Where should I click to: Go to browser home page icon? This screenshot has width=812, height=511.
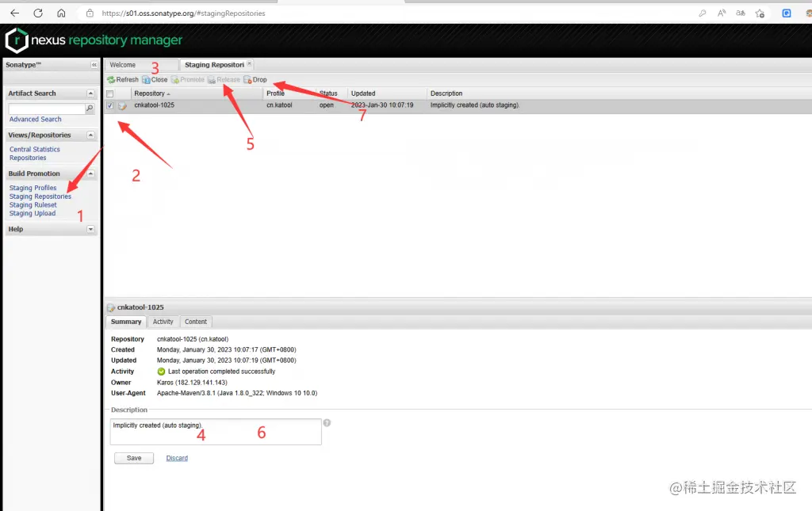click(x=61, y=13)
